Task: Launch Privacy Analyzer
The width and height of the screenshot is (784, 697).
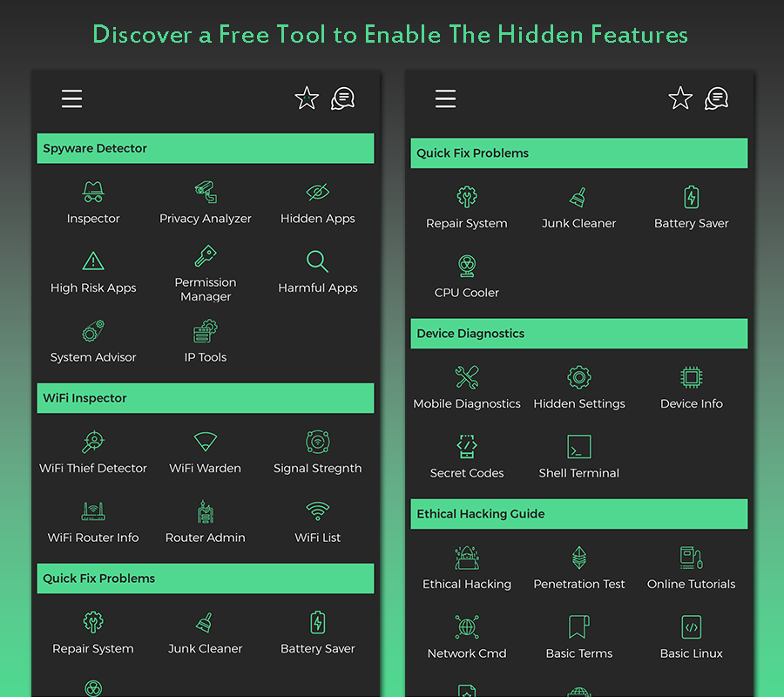Action: click(x=206, y=203)
